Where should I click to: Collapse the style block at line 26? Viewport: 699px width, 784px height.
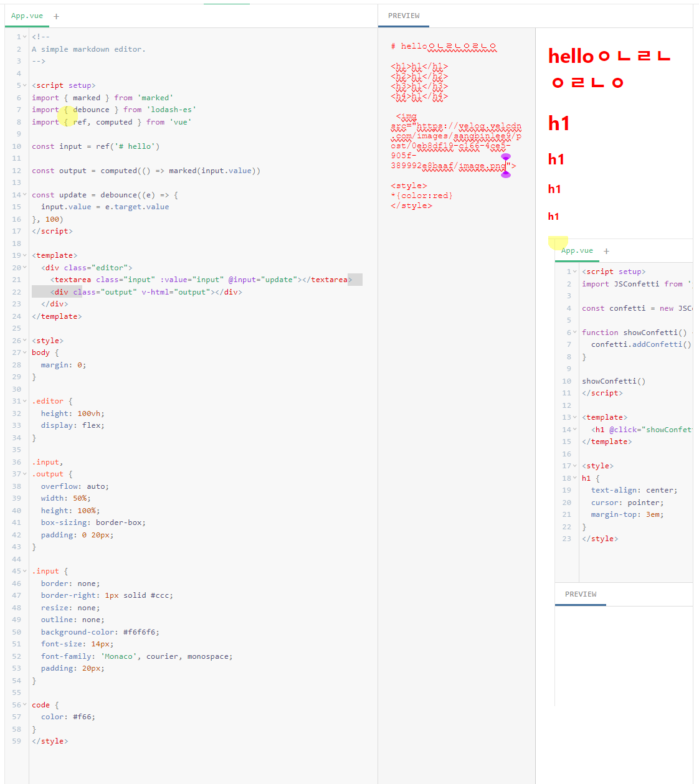(x=25, y=341)
